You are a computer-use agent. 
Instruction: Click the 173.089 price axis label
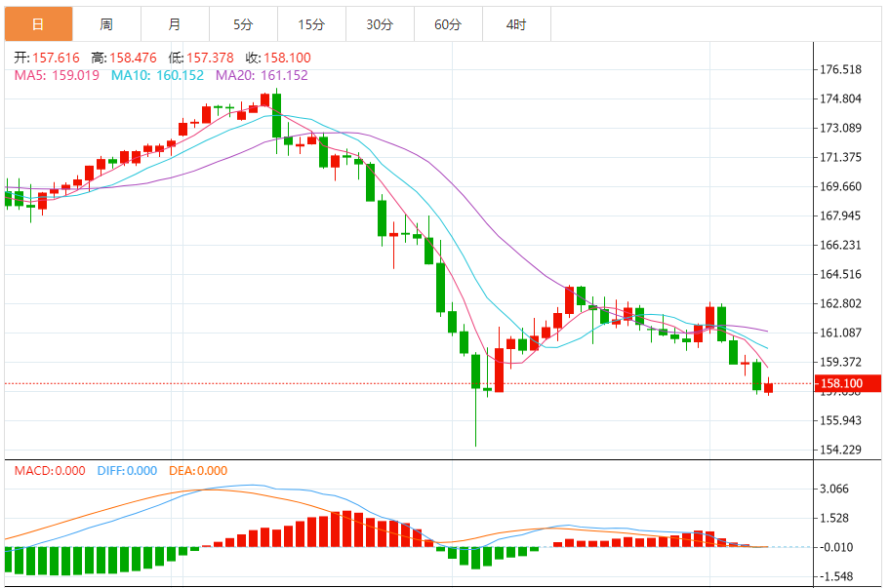(x=840, y=128)
